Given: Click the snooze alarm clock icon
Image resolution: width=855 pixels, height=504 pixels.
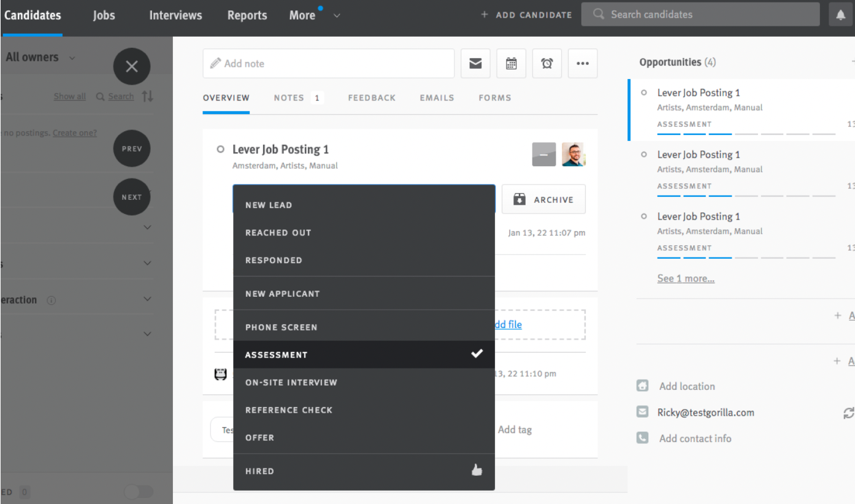Looking at the screenshot, I should (x=546, y=63).
